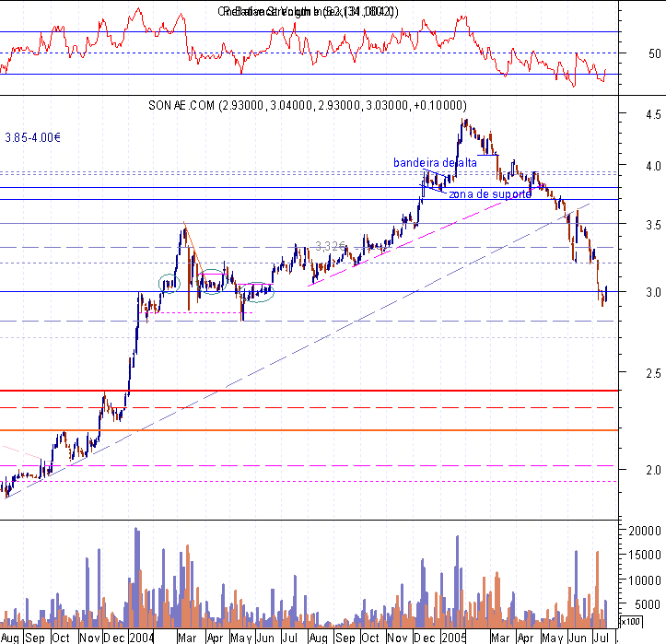This screenshot has width=666, height=644.
Task: Click the 20000 volume axis label
Action: (645, 531)
